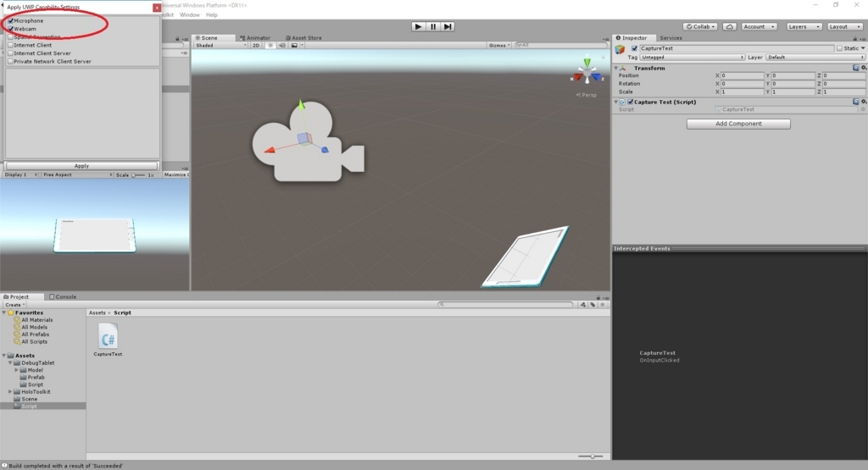Viewport: 868px width, 470px height.
Task: Open the Gizmos dropdown
Action: click(499, 46)
